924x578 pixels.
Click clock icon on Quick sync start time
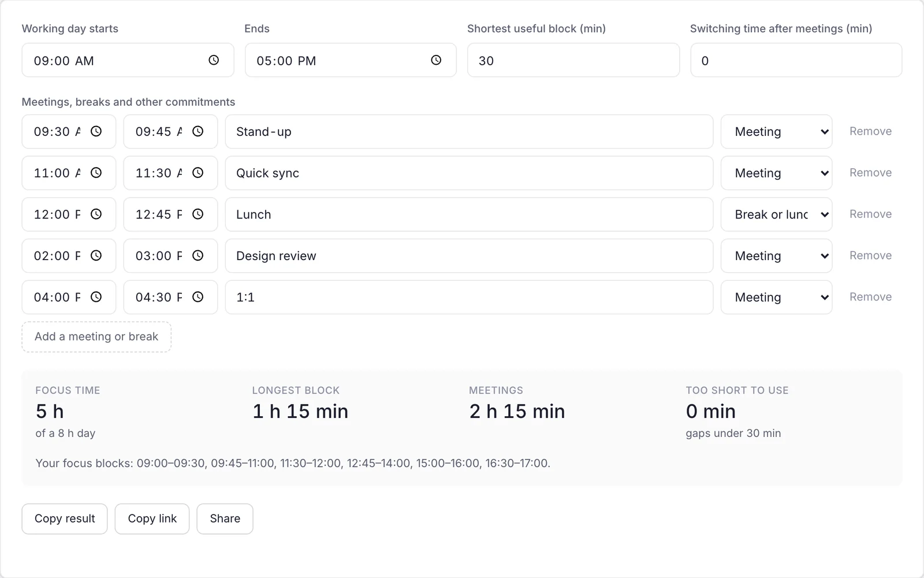click(96, 173)
